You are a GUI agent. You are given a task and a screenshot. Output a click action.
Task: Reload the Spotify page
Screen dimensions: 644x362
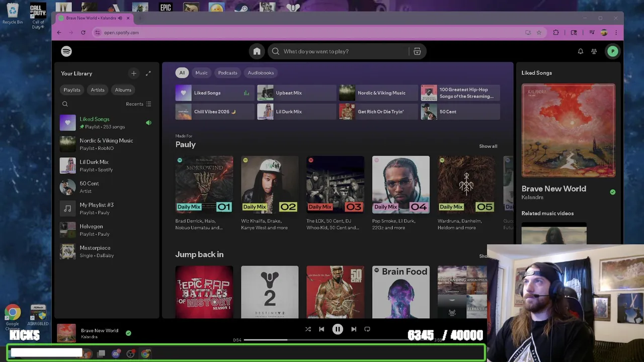(83, 33)
